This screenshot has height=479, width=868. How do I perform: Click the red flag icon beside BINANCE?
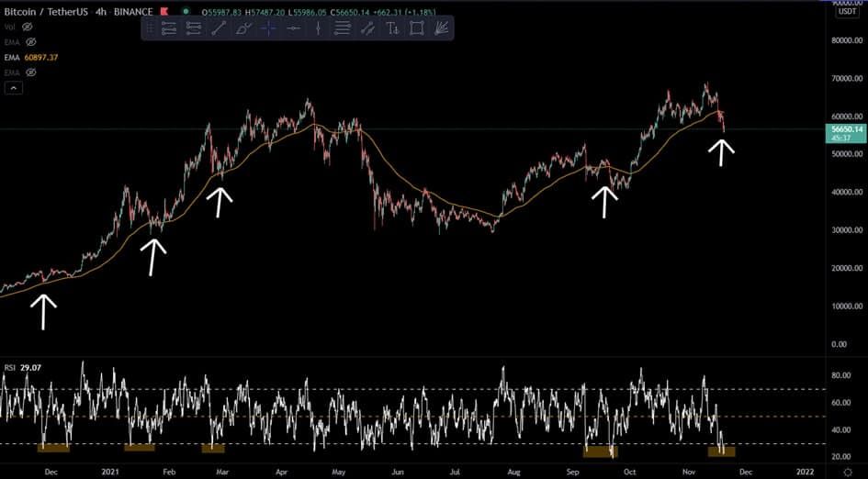(163, 12)
